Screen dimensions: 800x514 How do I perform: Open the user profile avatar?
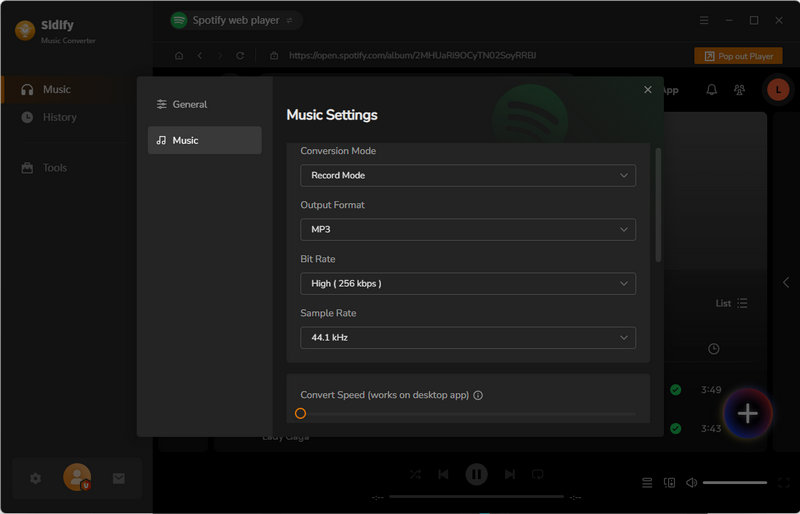tap(77, 477)
